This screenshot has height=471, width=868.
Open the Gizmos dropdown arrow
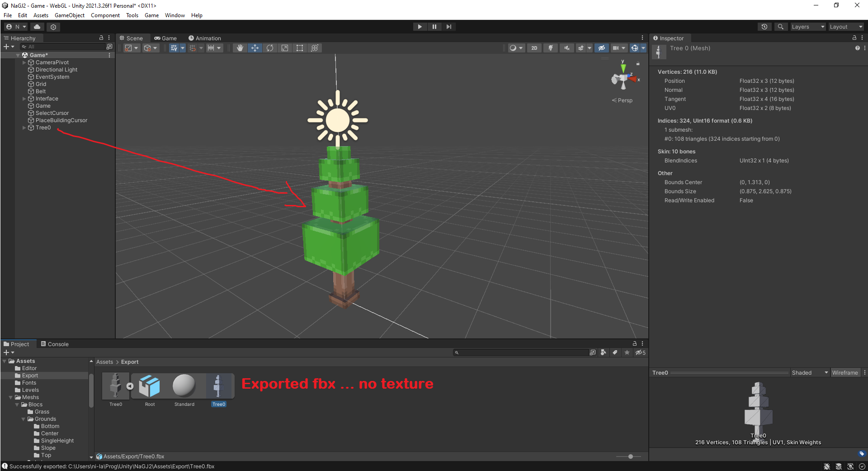point(643,48)
